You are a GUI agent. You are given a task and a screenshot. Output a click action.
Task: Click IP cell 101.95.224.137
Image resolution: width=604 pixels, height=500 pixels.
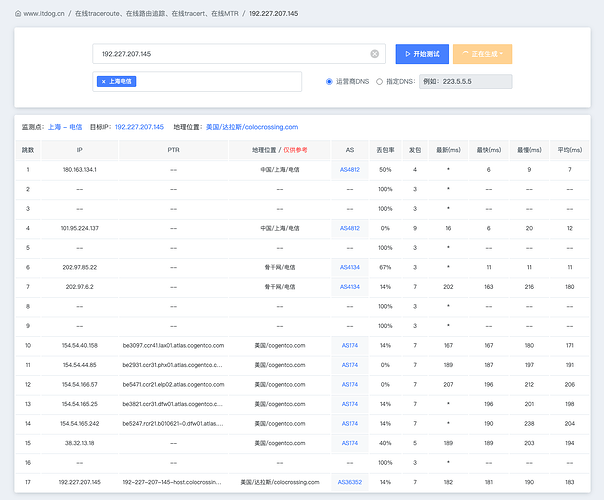click(80, 228)
